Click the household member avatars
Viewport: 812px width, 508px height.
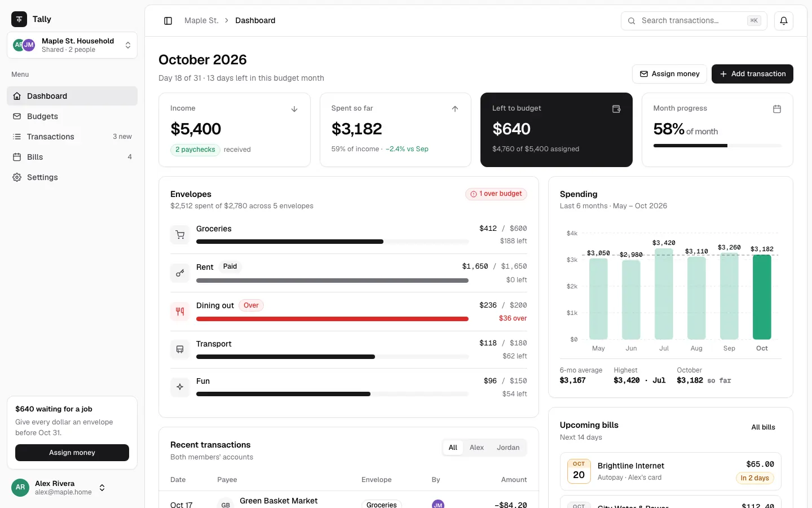24,45
